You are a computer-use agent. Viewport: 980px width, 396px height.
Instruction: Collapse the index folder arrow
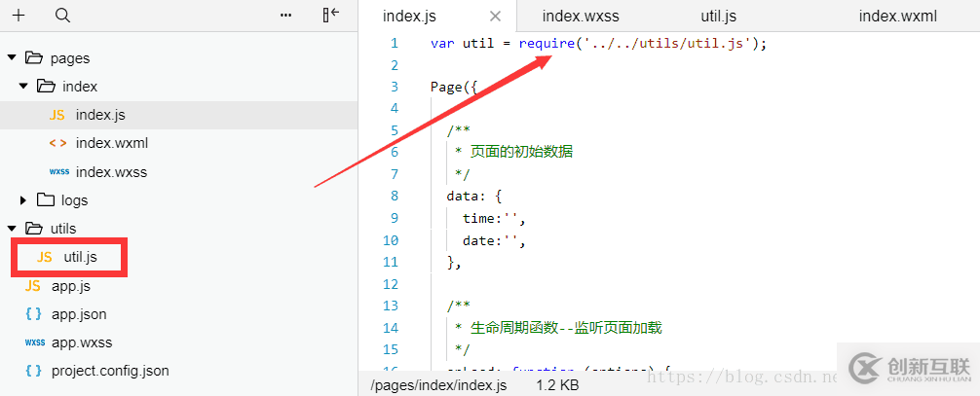(23, 87)
